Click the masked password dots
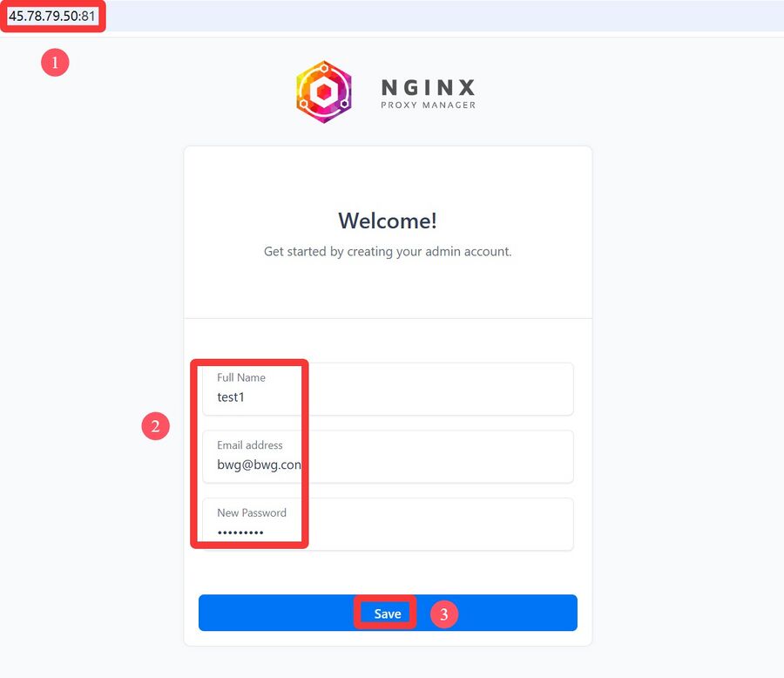The image size is (784, 678). 240,532
